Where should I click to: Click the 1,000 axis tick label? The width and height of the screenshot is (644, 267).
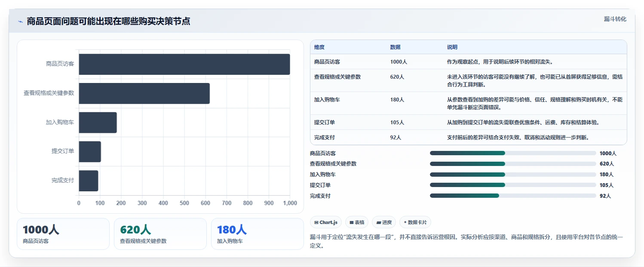tap(290, 203)
